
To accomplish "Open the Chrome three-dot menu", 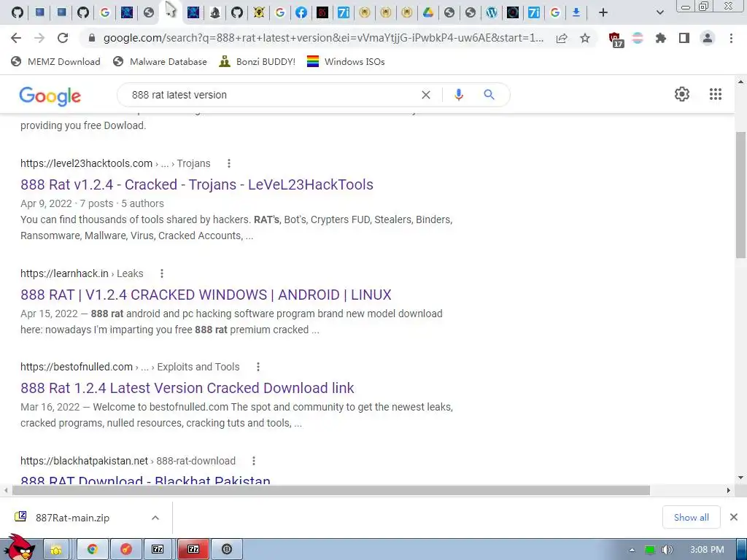I will pos(731,38).
